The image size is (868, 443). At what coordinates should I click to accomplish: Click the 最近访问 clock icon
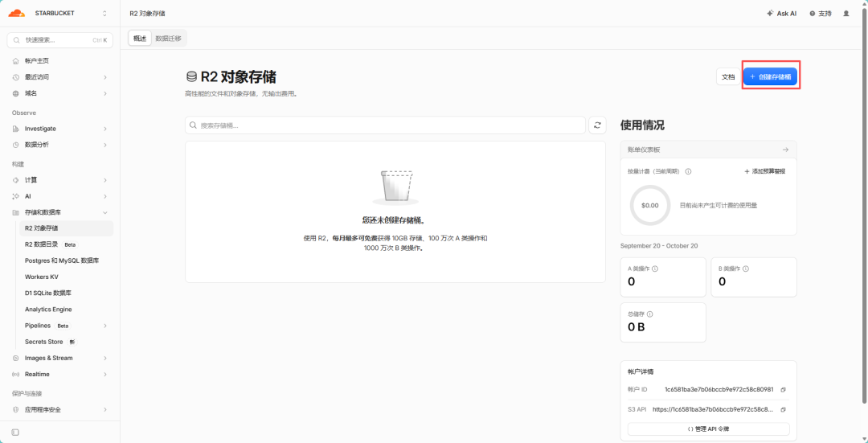[x=15, y=77]
